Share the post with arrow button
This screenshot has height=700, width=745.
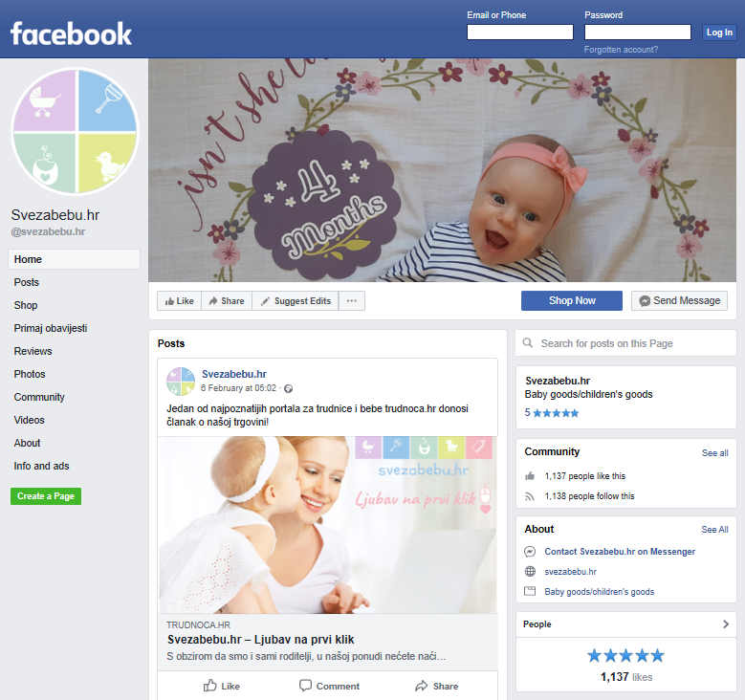[436, 686]
